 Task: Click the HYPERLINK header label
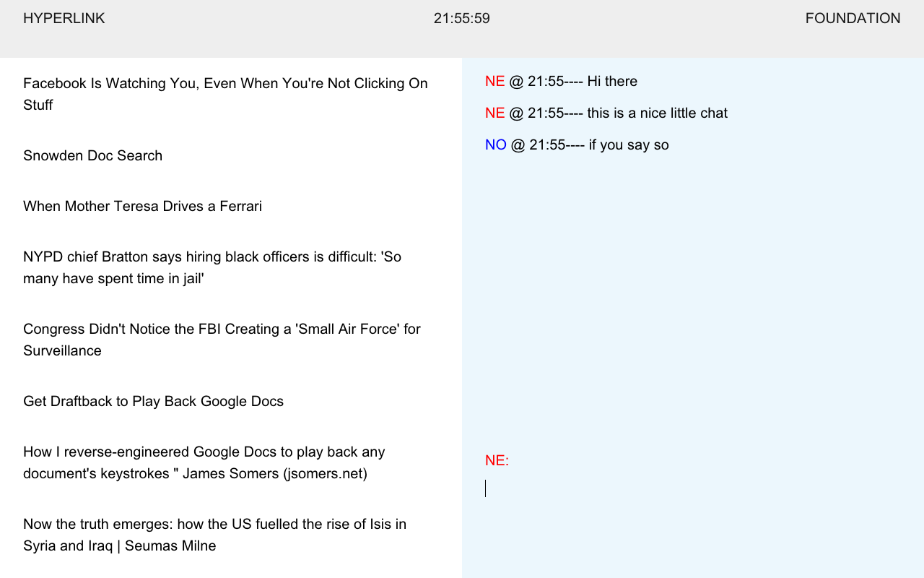tap(64, 19)
